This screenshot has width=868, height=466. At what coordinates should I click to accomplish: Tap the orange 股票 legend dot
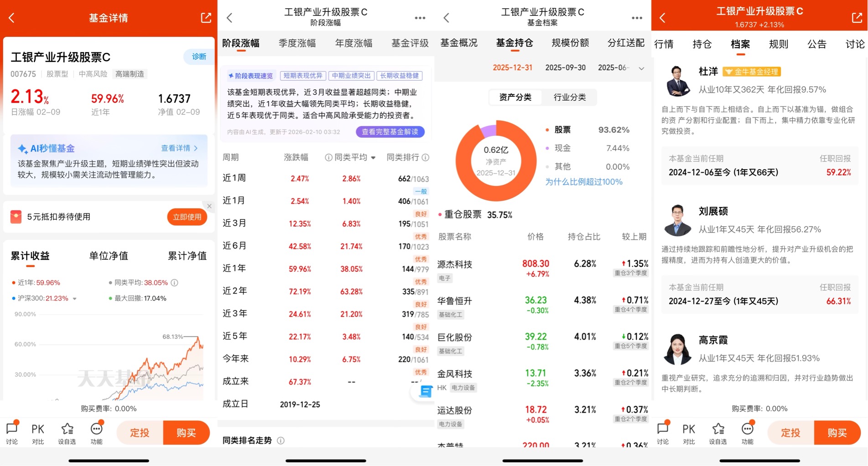tap(547, 130)
